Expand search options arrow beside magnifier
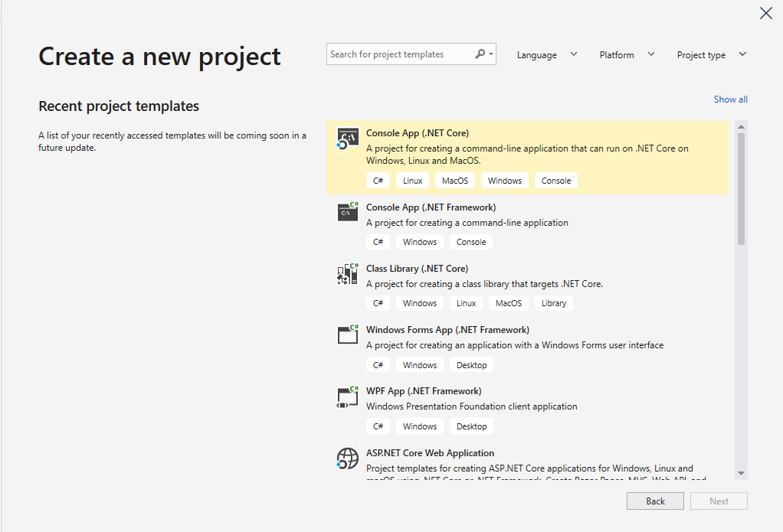Viewport: 783px width, 532px height. pos(491,54)
